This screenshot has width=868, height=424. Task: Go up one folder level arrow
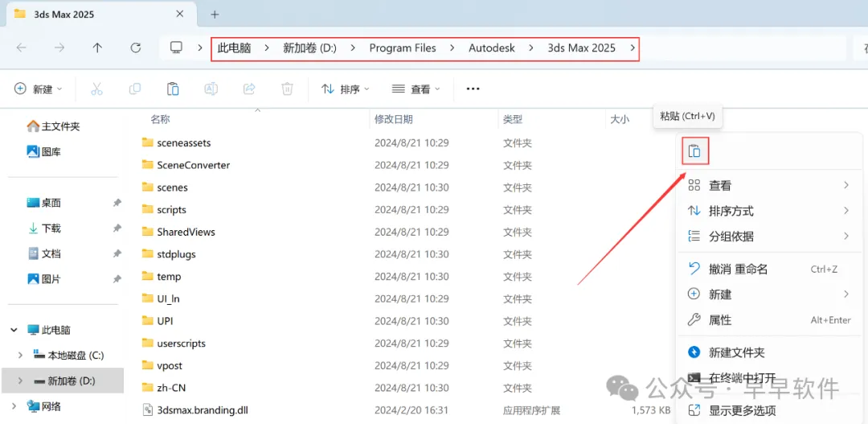click(x=97, y=48)
